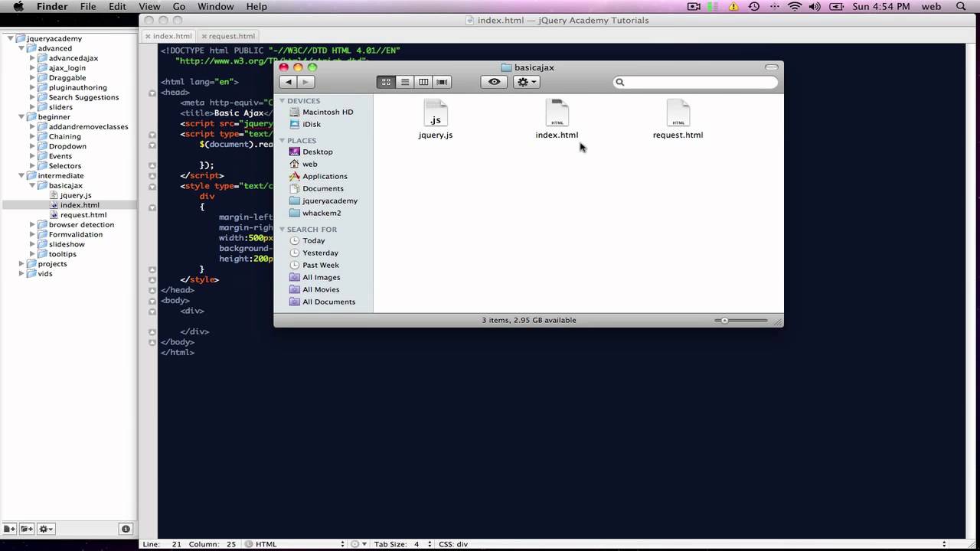Open the Go menu
The image size is (980, 551).
point(178,7)
